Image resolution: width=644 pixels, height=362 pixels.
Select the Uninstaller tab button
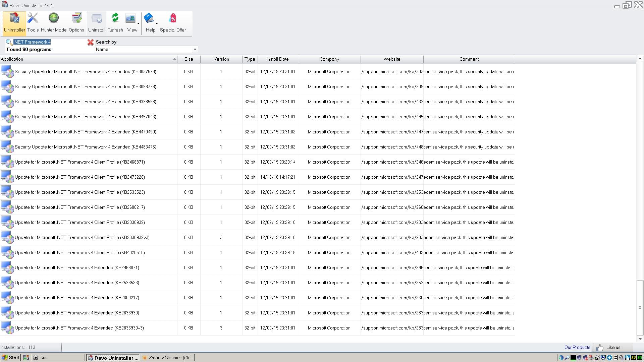pos(14,23)
